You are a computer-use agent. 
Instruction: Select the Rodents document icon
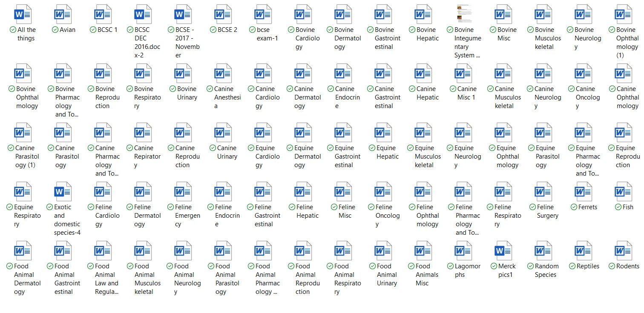(624, 250)
